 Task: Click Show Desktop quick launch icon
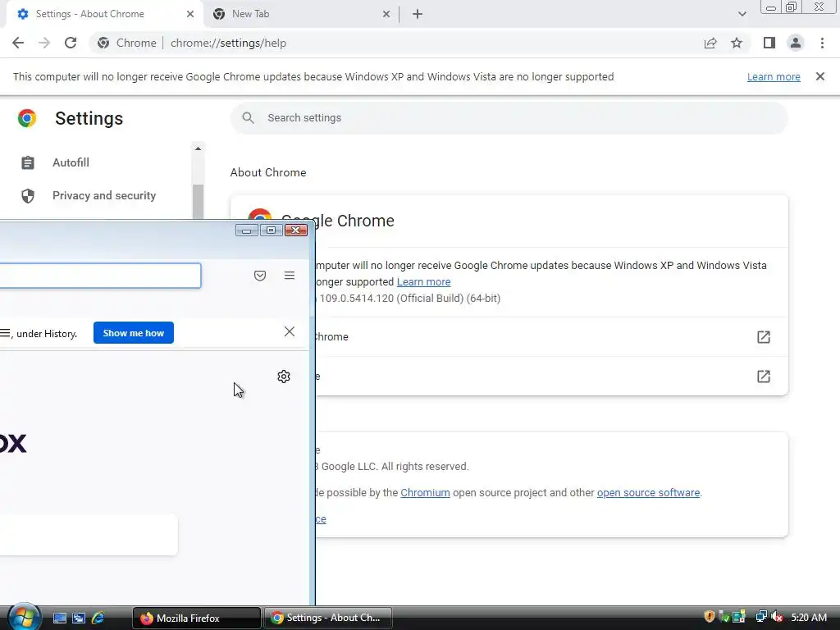pos(59,619)
